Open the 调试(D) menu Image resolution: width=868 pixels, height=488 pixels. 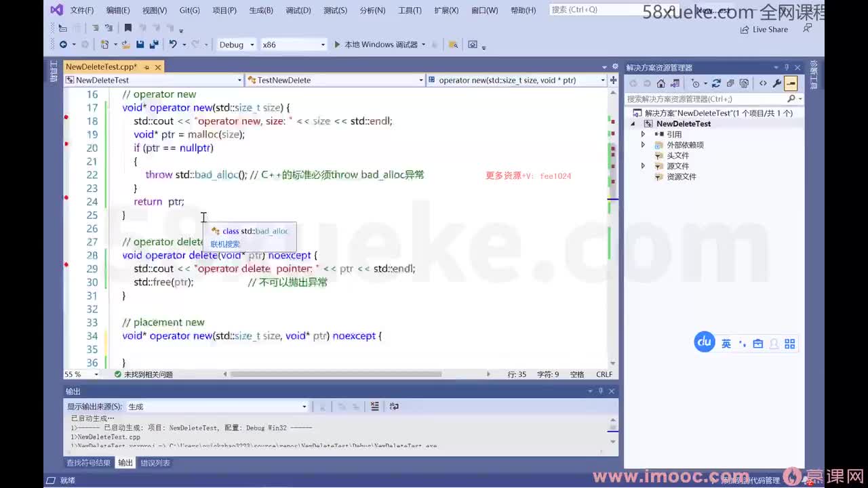point(298,10)
